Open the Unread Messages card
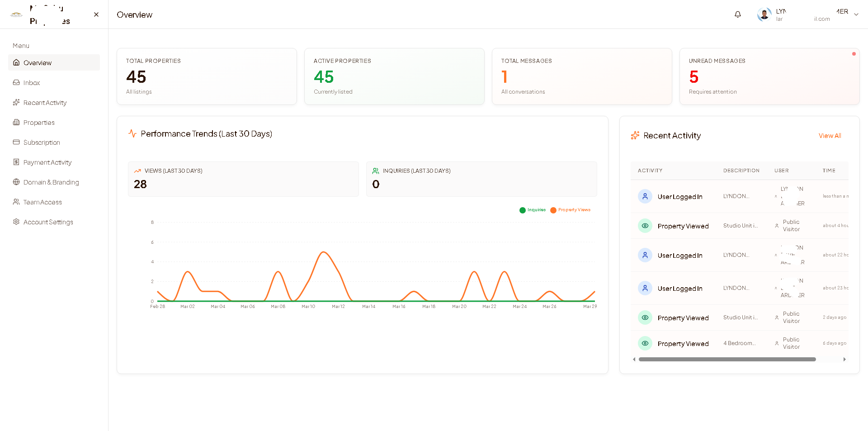This screenshot has height=431, width=868. point(769,76)
